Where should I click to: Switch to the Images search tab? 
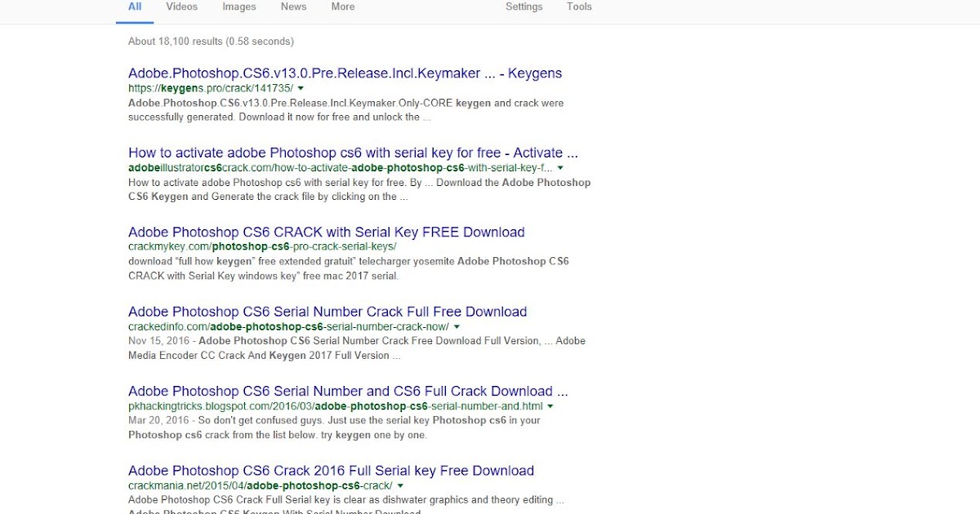[238, 7]
